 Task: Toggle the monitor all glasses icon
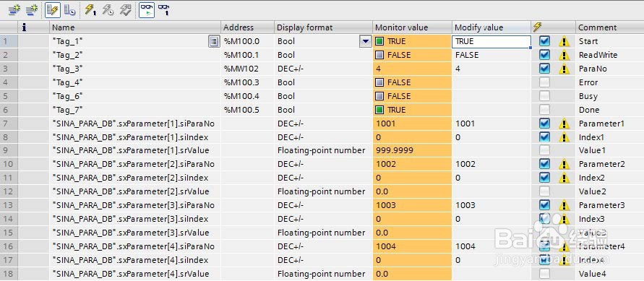coord(147,9)
